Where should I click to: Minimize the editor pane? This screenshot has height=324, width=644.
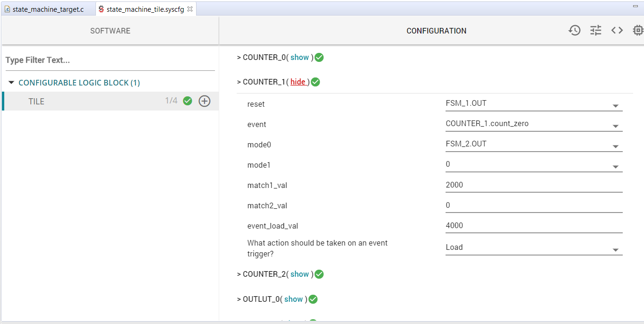[635, 7]
